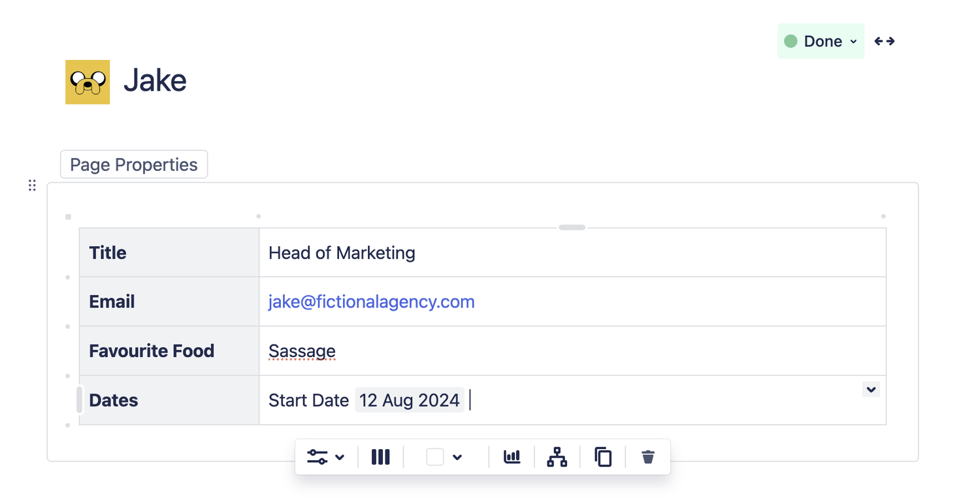The image size is (980, 498).
Task: Click the misspelled Sassage text cell
Action: coord(572,351)
